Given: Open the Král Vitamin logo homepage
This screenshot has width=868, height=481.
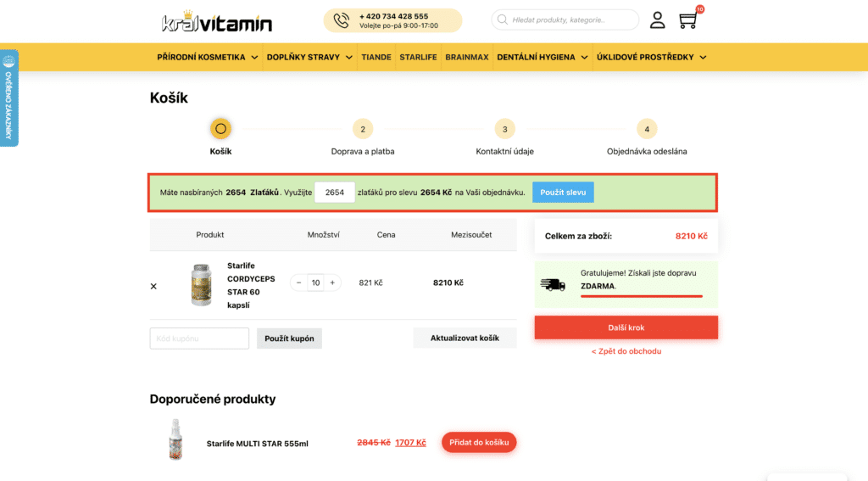Looking at the screenshot, I should coord(217,22).
